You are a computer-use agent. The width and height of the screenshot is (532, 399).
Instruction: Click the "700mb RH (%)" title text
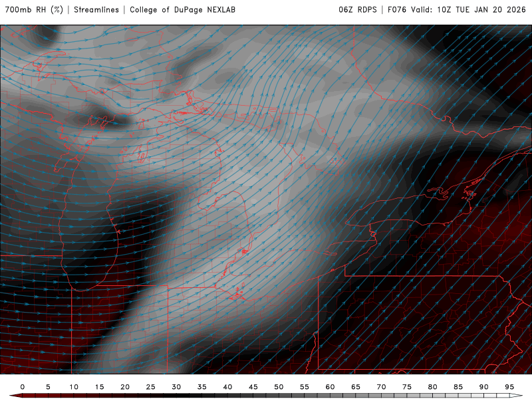(x=35, y=10)
